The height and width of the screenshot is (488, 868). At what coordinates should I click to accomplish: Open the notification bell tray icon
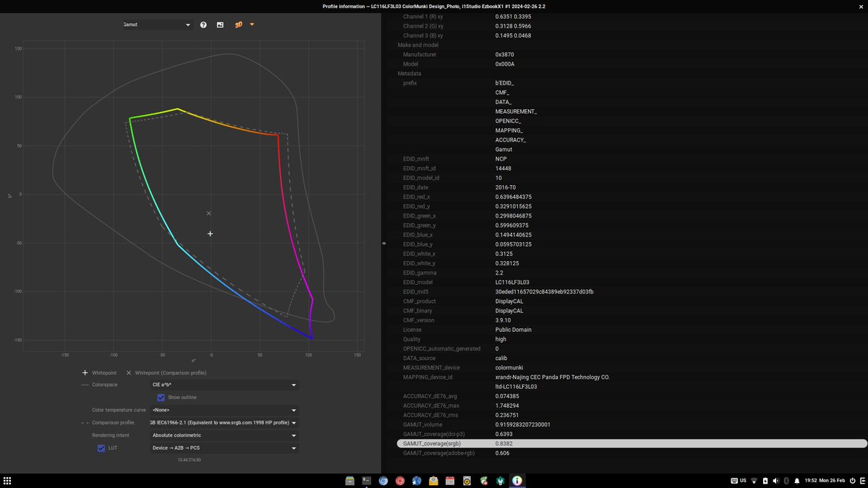tap(796, 481)
